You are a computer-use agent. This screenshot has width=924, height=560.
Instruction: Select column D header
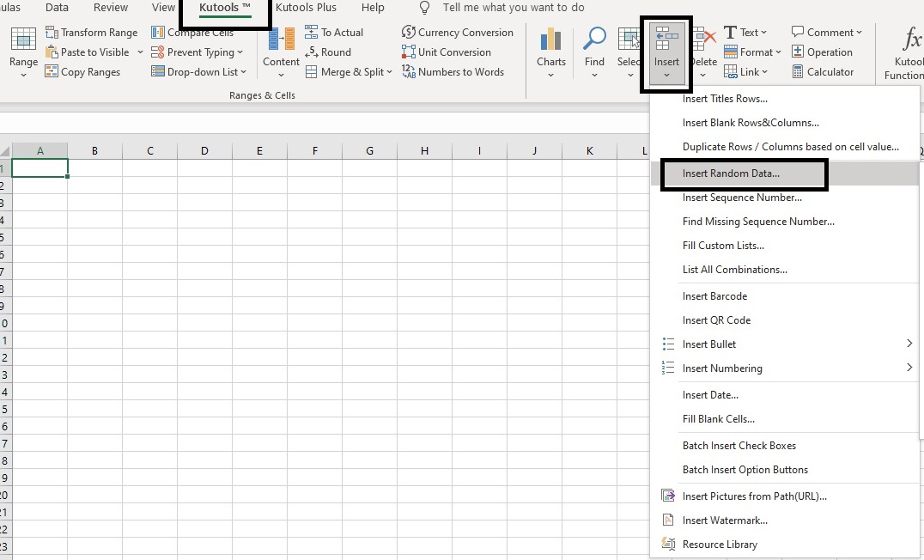coord(204,151)
